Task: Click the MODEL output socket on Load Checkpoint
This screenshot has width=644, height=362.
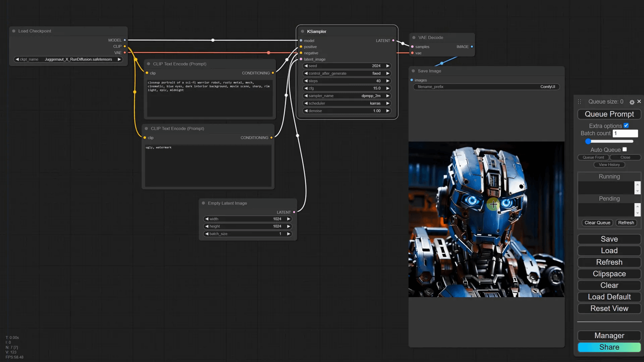Action: pos(125,40)
